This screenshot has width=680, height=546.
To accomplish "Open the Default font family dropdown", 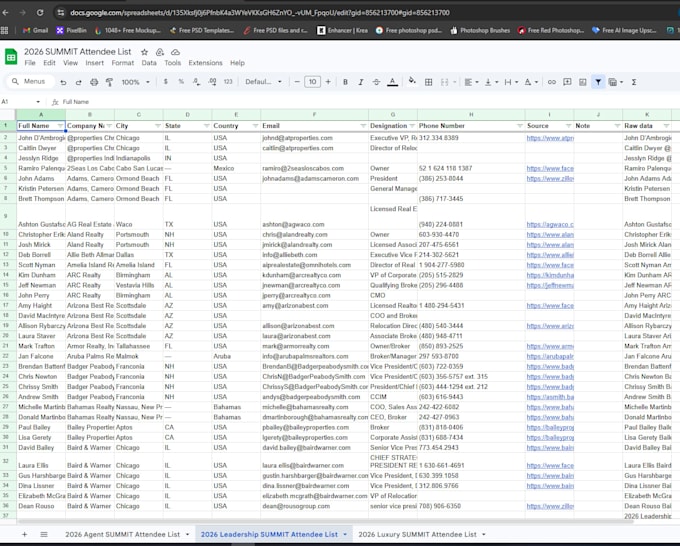I will (263, 82).
